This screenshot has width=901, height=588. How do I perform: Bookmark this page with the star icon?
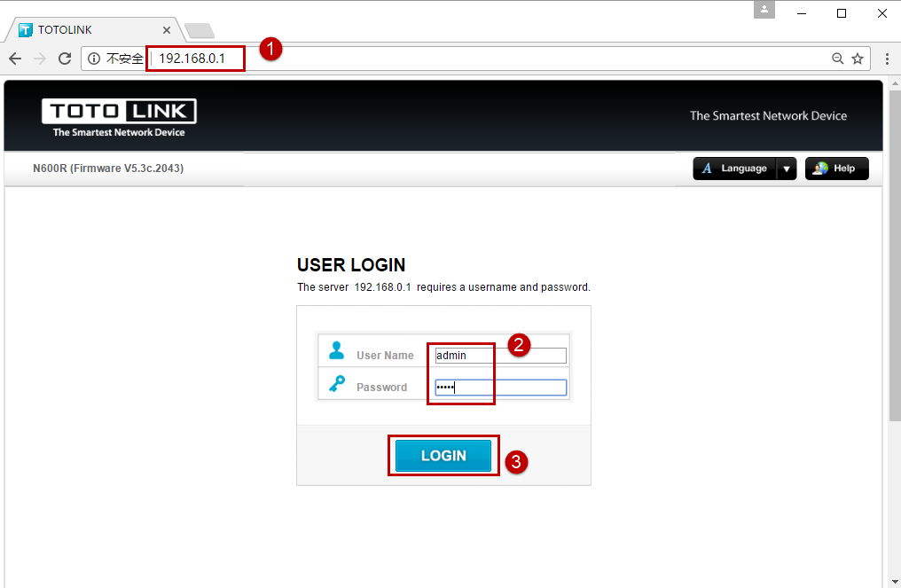coord(858,59)
